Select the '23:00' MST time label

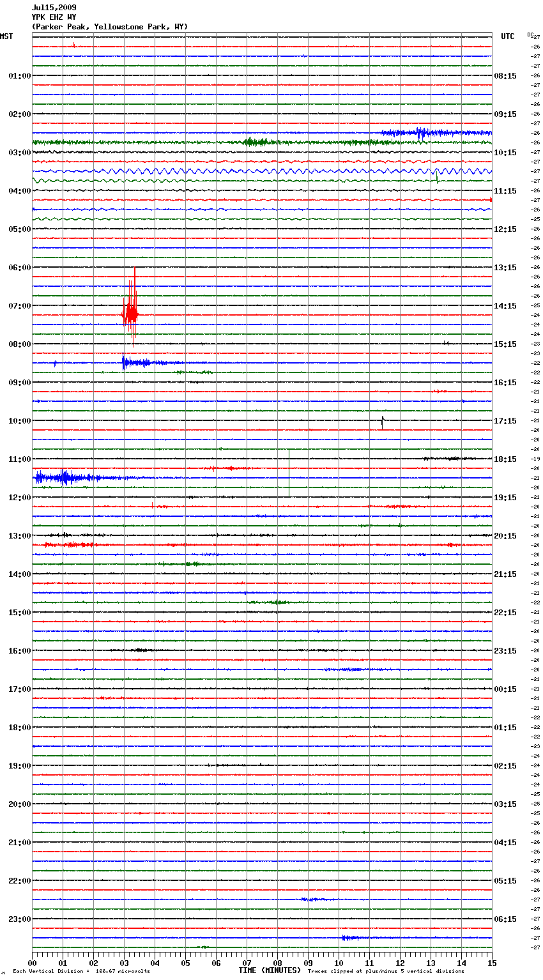pos(20,919)
